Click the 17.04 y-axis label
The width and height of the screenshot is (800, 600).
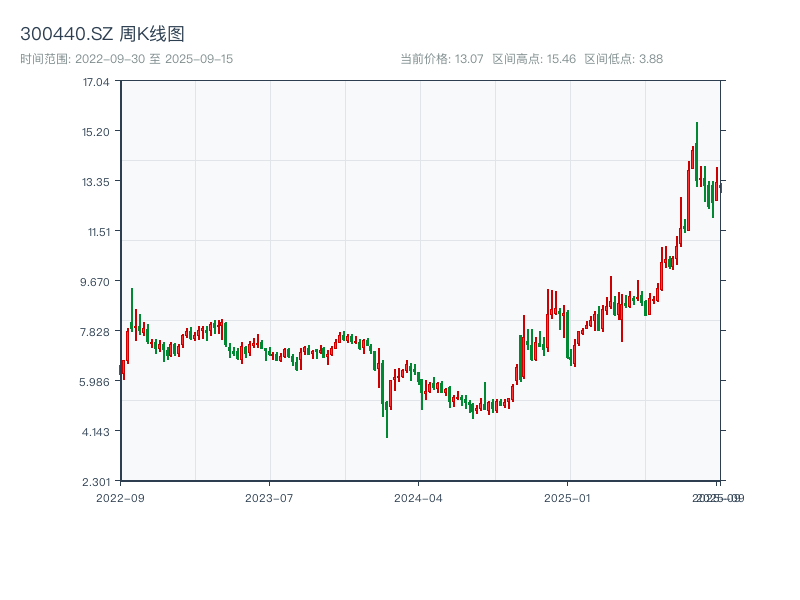click(x=96, y=82)
